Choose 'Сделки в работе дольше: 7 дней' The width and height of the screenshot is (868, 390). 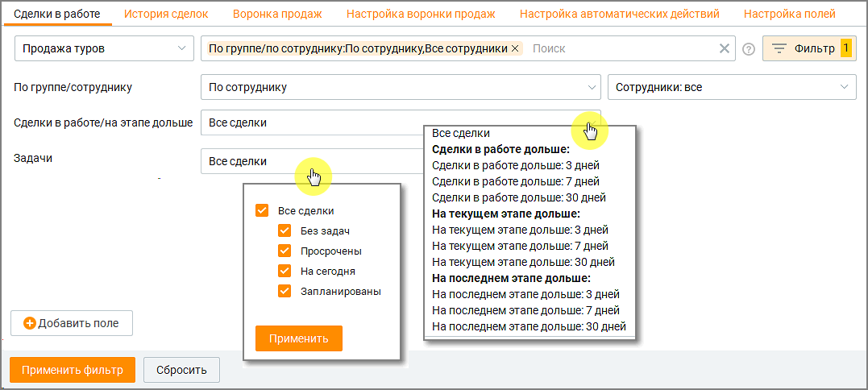coord(515,181)
